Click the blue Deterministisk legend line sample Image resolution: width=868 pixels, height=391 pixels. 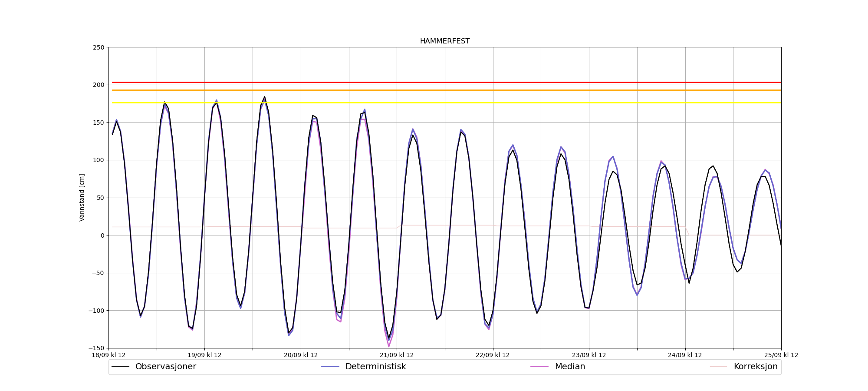[x=330, y=367]
